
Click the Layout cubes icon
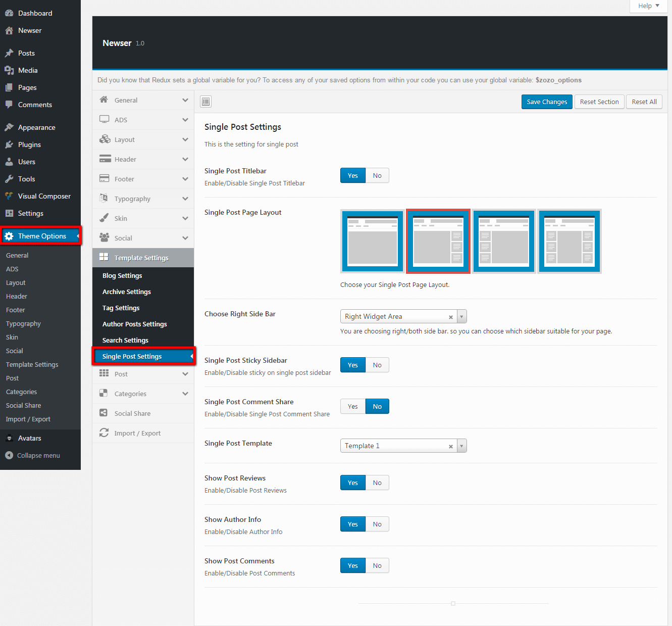coord(105,139)
